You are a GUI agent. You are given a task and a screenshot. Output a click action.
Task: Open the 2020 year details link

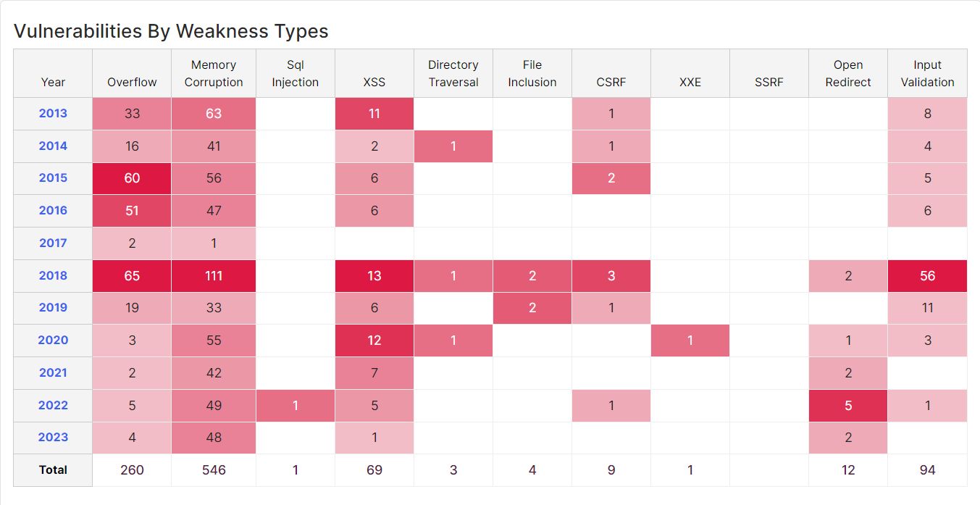pyautogui.click(x=52, y=340)
